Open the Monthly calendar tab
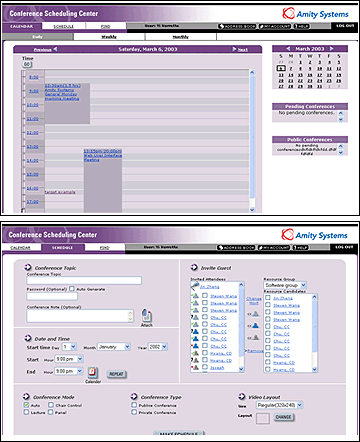The image size is (360, 442). click(181, 37)
